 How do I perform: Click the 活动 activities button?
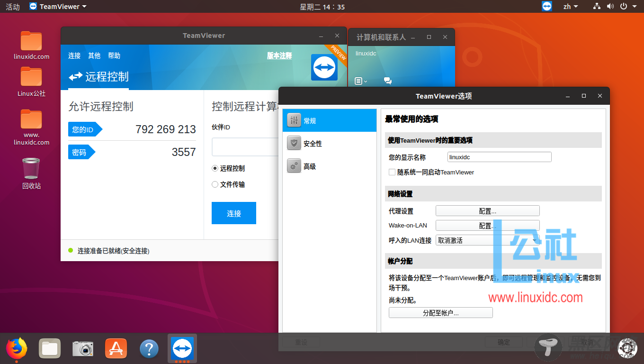point(13,6)
